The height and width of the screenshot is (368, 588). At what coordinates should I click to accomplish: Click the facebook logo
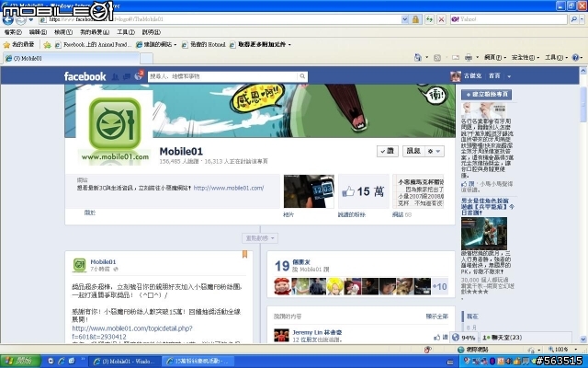85,76
